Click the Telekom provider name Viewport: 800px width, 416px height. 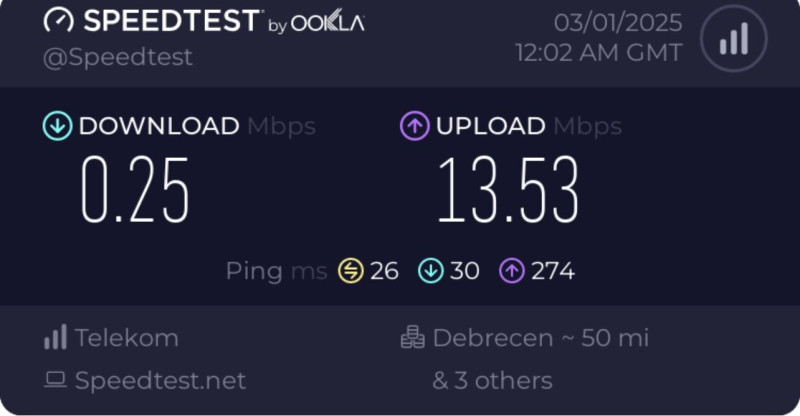tap(127, 338)
